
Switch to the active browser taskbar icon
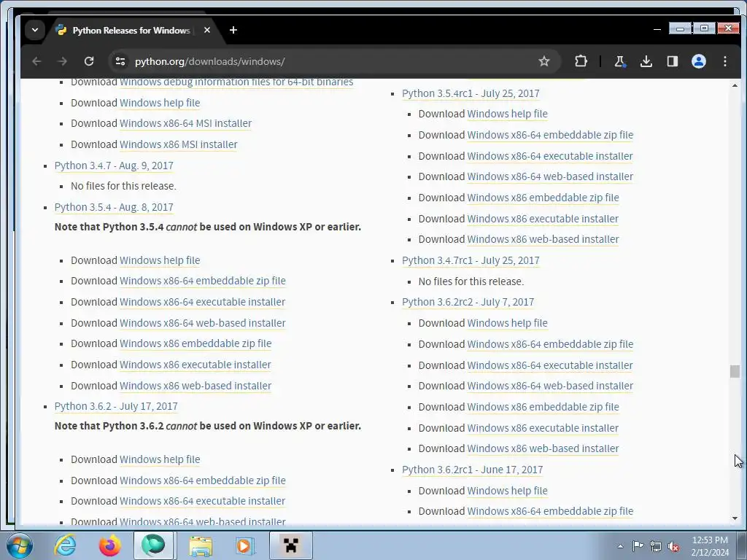point(153,545)
